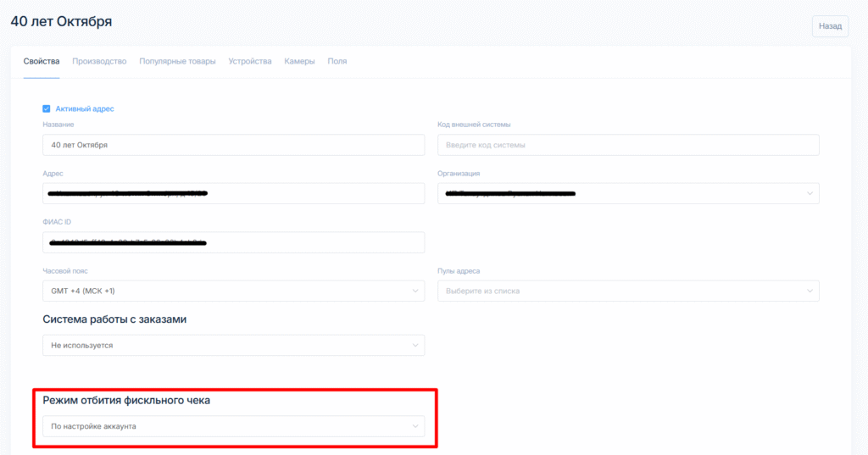Expand Система работы с заказами dropdown
The image size is (868, 455).
pyautogui.click(x=233, y=346)
